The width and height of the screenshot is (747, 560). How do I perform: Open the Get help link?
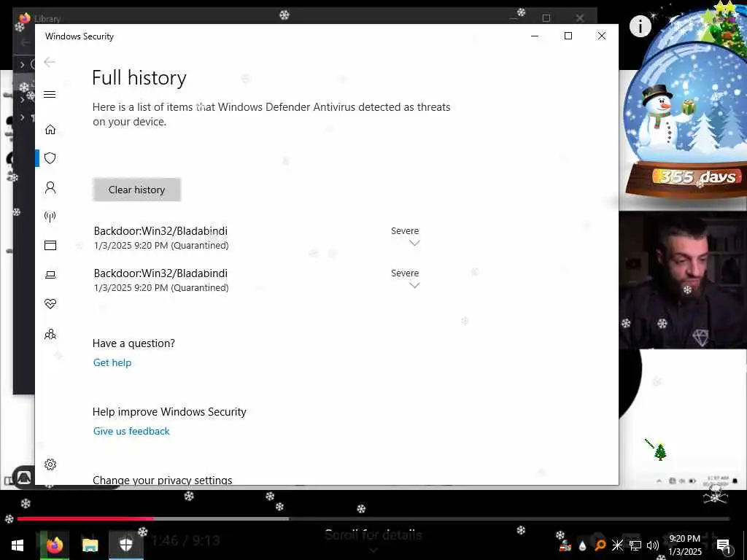click(x=112, y=363)
